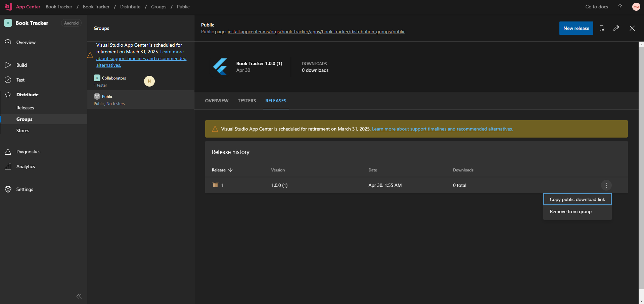Click the Settings gear icon in sidebar
Image resolution: width=644 pixels, height=304 pixels.
8,189
